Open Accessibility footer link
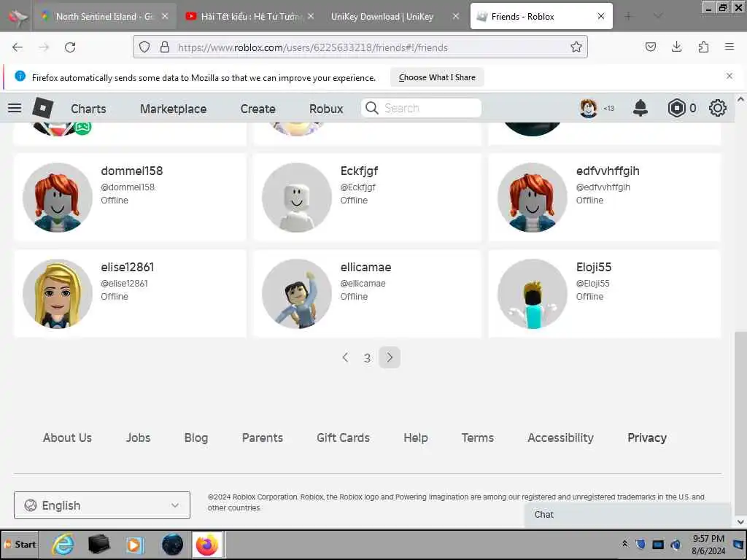 (x=560, y=437)
